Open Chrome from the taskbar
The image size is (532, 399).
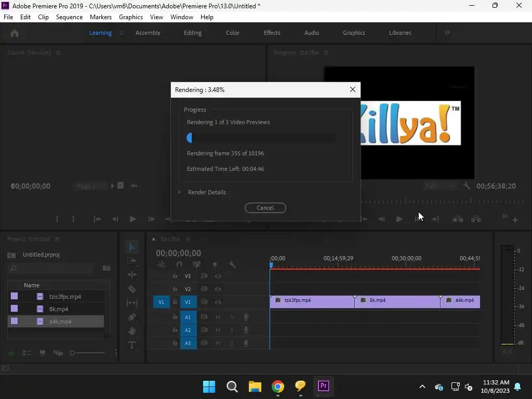coord(277,387)
